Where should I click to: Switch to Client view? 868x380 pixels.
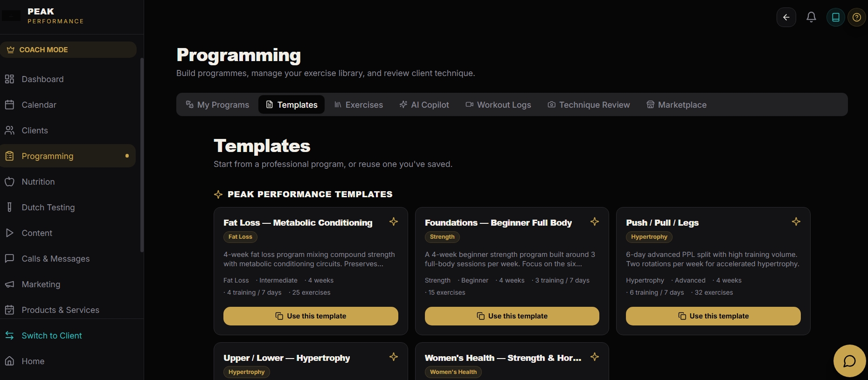tap(68, 336)
